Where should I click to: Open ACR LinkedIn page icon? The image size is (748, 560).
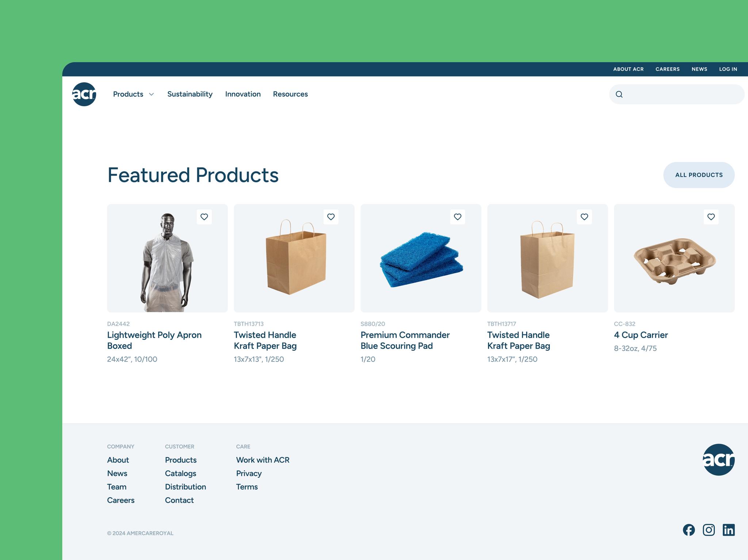pyautogui.click(x=729, y=530)
